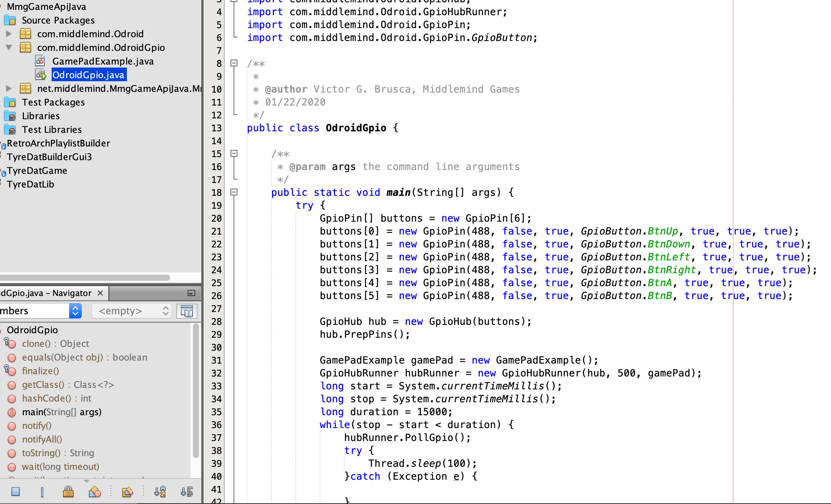831x504 pixels.
Task: Open the Members view dropdown arrow
Action: point(75,311)
